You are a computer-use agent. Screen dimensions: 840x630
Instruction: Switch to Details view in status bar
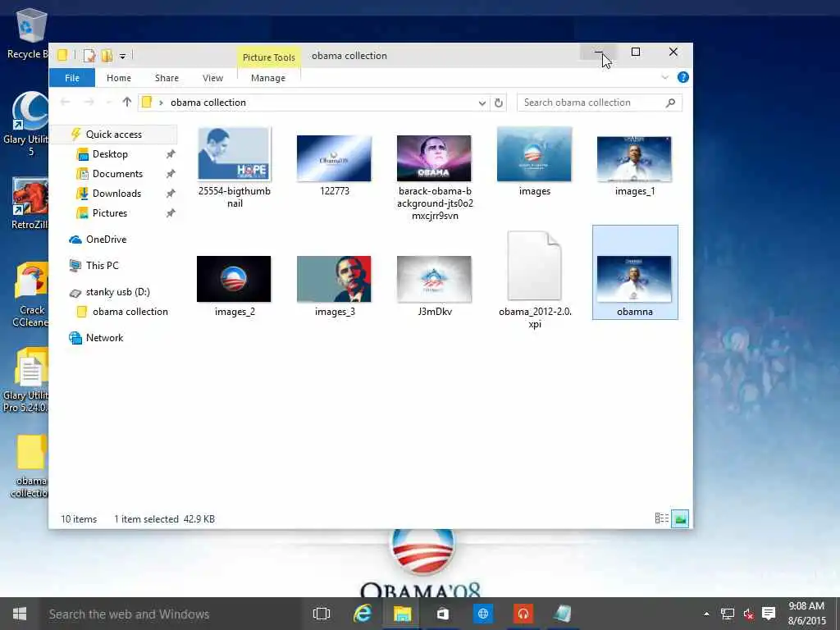tap(662, 518)
